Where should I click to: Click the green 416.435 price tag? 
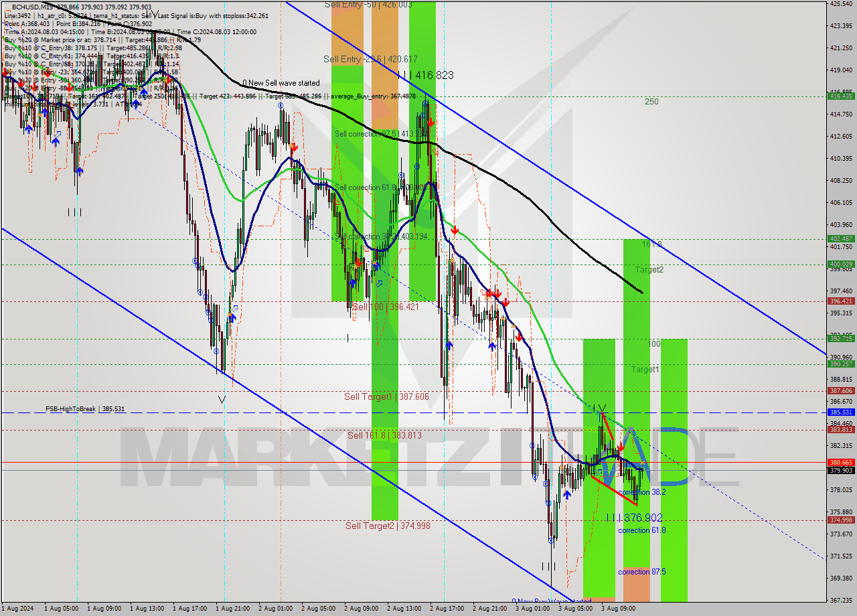tap(841, 96)
